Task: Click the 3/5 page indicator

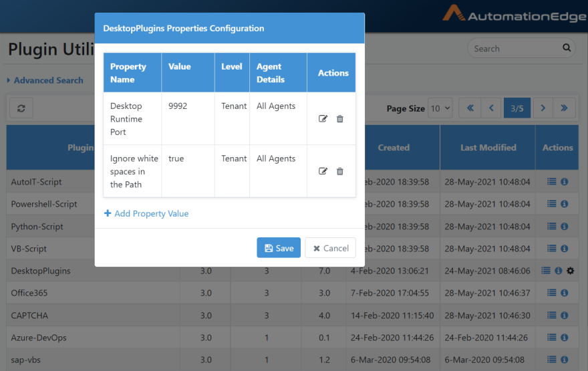Action: [517, 108]
